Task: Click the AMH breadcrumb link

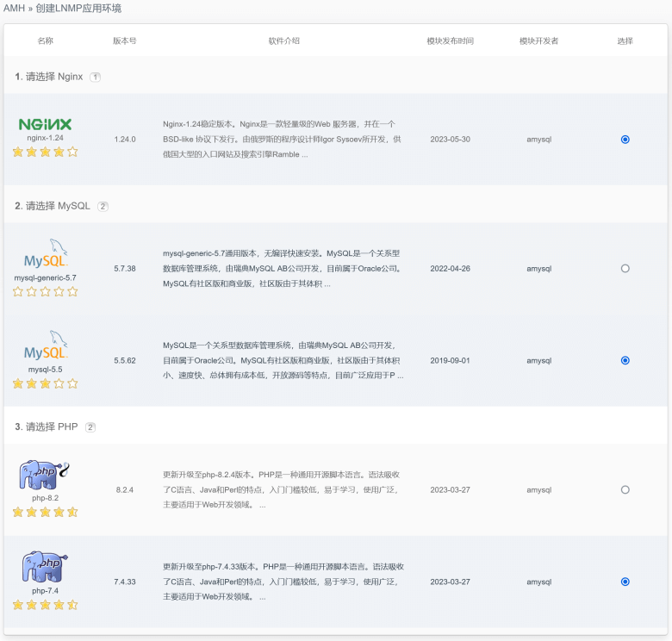Action: 14,8
